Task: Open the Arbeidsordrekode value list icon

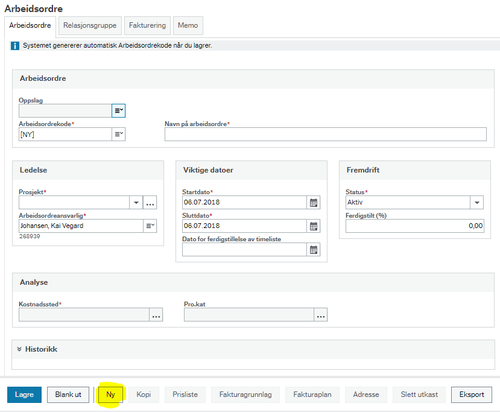Action: (118, 134)
